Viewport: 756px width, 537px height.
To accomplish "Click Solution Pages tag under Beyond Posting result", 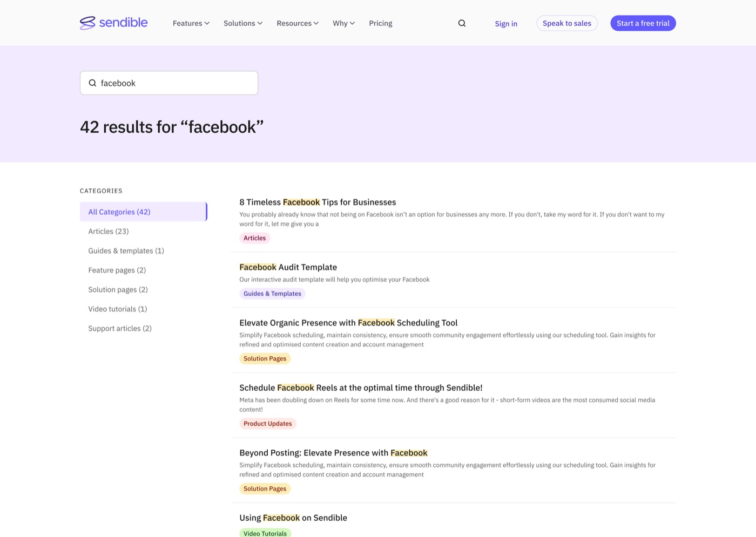I will coord(265,488).
